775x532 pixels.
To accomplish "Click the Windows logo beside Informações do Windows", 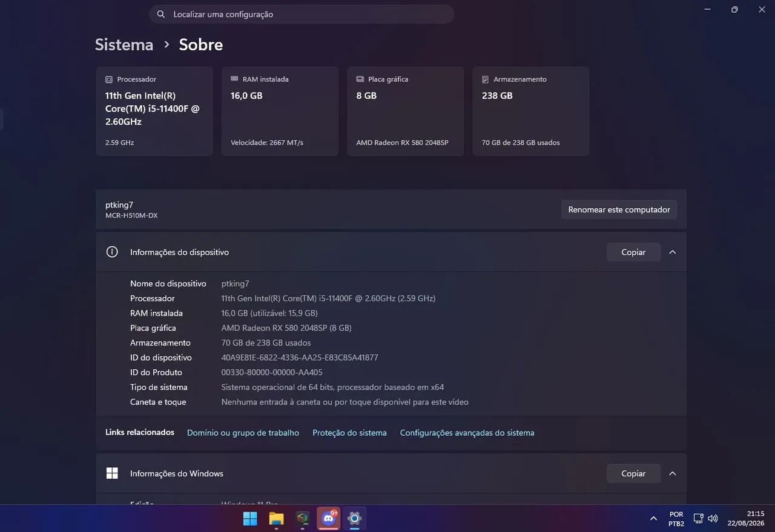I will point(112,473).
